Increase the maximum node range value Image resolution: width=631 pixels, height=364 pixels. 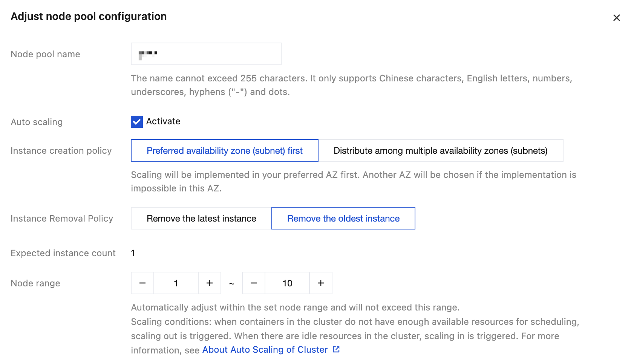[x=321, y=283]
